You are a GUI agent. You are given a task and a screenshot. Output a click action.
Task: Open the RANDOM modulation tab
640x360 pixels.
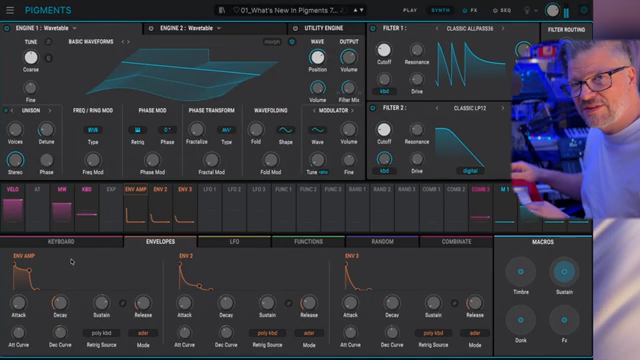click(382, 242)
